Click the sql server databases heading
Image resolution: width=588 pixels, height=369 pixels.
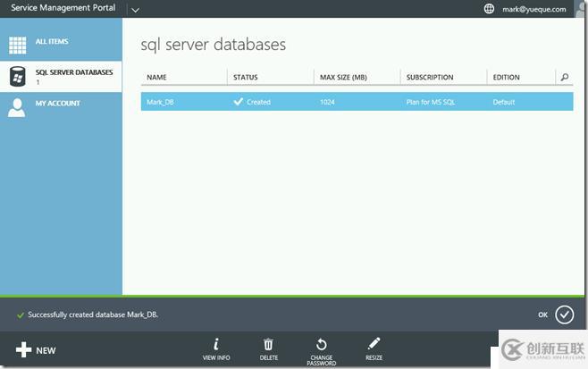(214, 45)
